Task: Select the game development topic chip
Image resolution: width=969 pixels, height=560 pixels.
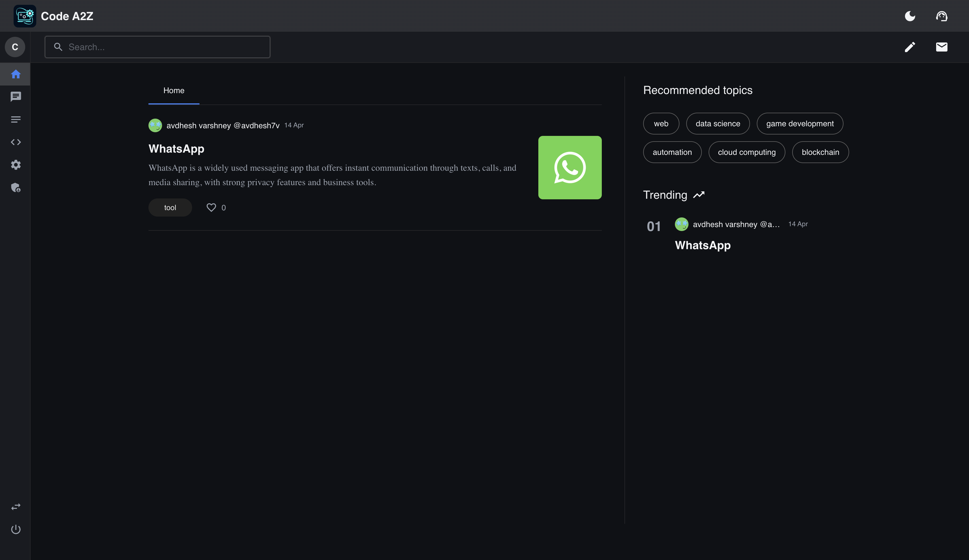Action: pyautogui.click(x=800, y=124)
